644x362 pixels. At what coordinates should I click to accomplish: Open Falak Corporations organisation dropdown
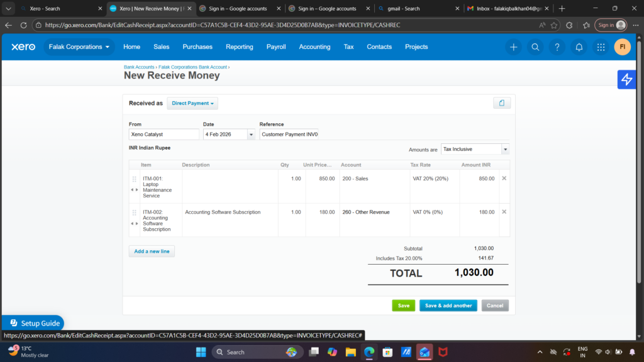[x=79, y=47]
